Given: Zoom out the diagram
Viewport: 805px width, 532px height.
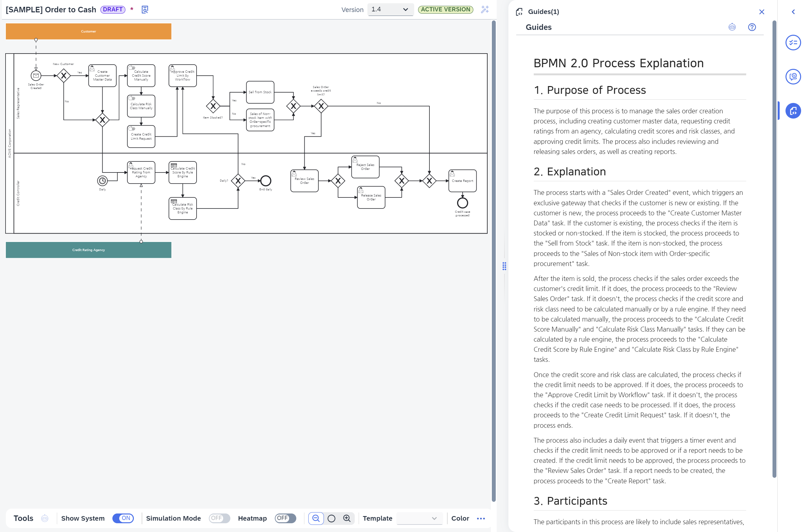Looking at the screenshot, I should [316, 518].
